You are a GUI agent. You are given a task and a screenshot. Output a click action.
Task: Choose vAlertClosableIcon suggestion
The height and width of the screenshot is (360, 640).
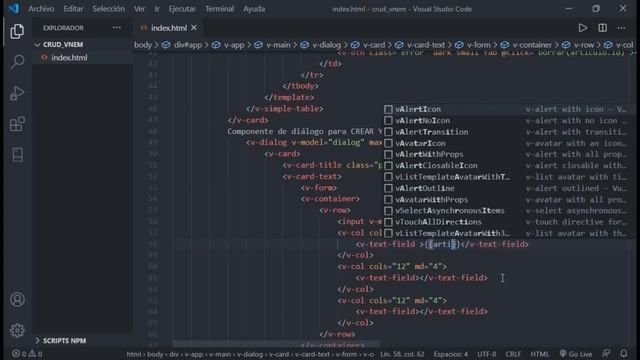click(506, 166)
